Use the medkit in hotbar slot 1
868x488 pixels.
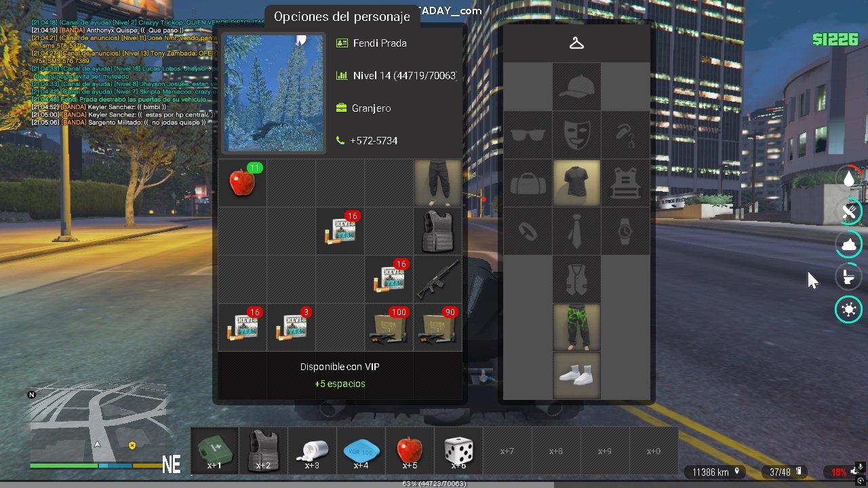pos(214,450)
